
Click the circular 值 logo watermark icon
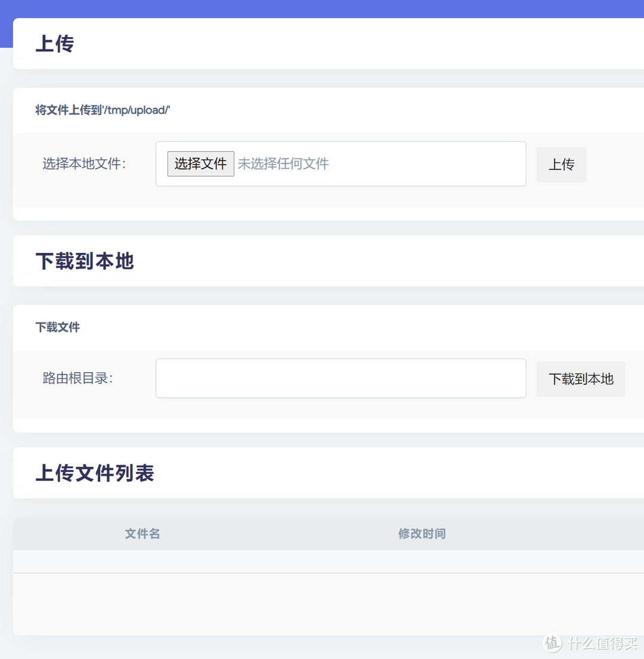click(x=552, y=643)
